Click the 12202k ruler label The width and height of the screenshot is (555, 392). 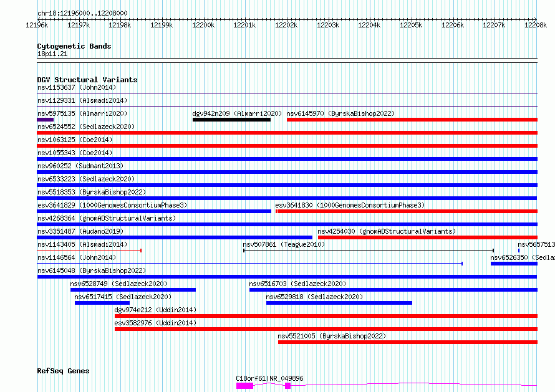pyautogui.click(x=287, y=25)
